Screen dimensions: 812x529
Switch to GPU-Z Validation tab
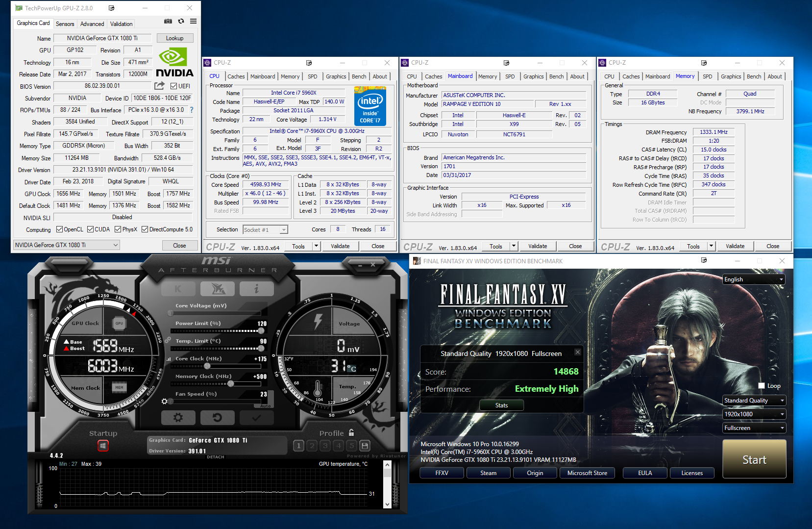[x=121, y=24]
